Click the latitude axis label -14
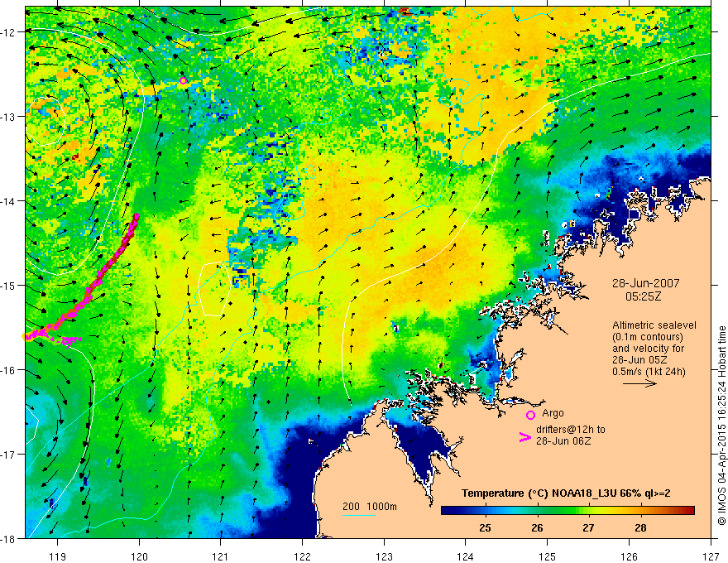728x563 pixels. 8,201
